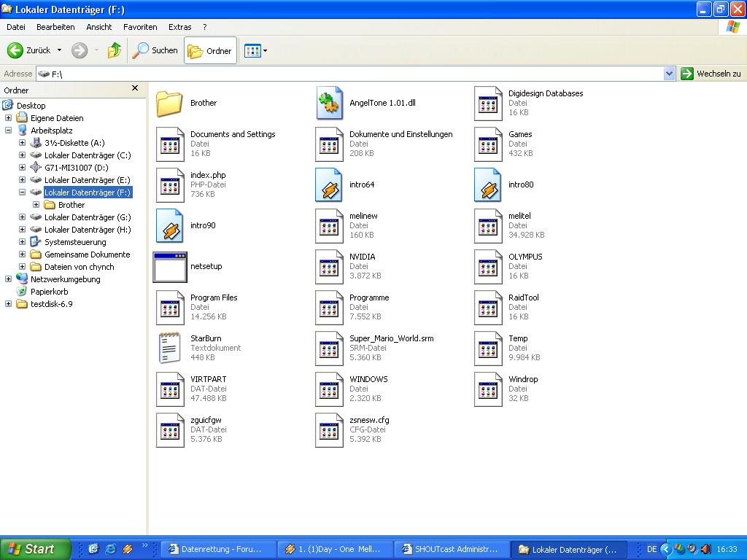
Task: Select the zsnesw.cfg file icon
Action: click(329, 430)
